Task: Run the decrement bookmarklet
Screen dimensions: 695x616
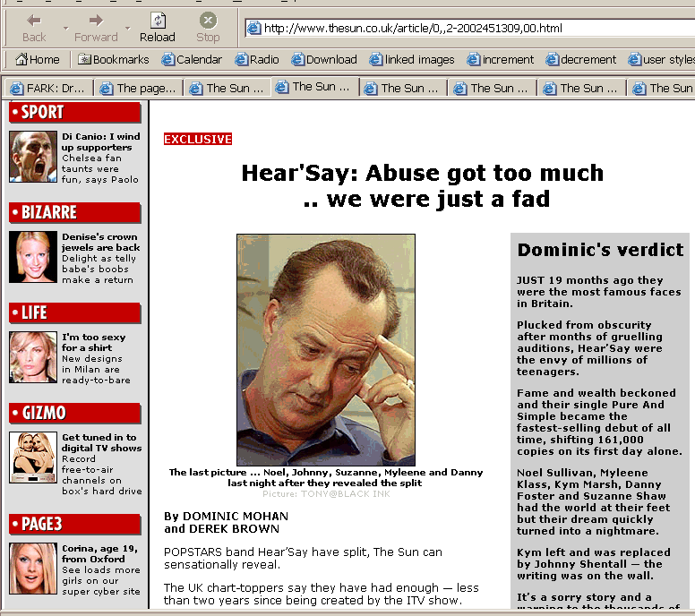Action: [581, 59]
